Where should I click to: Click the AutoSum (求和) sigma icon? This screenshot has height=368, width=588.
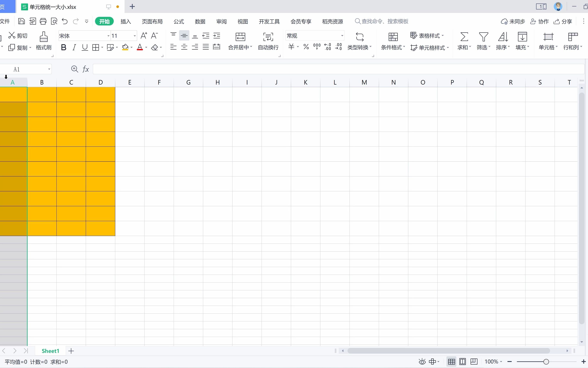464,37
